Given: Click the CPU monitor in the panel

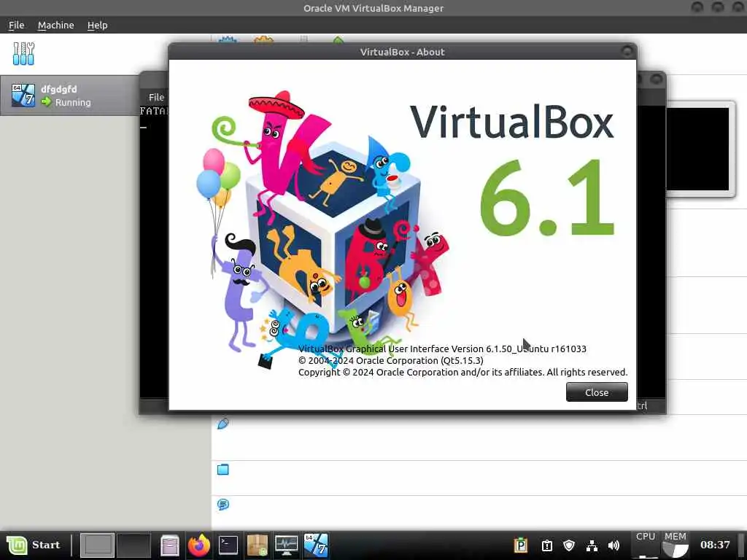Looking at the screenshot, I should 646,545.
